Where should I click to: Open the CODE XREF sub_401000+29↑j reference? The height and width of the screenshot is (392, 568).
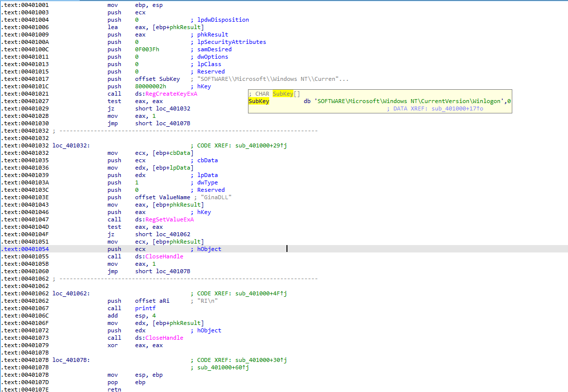tap(261, 145)
